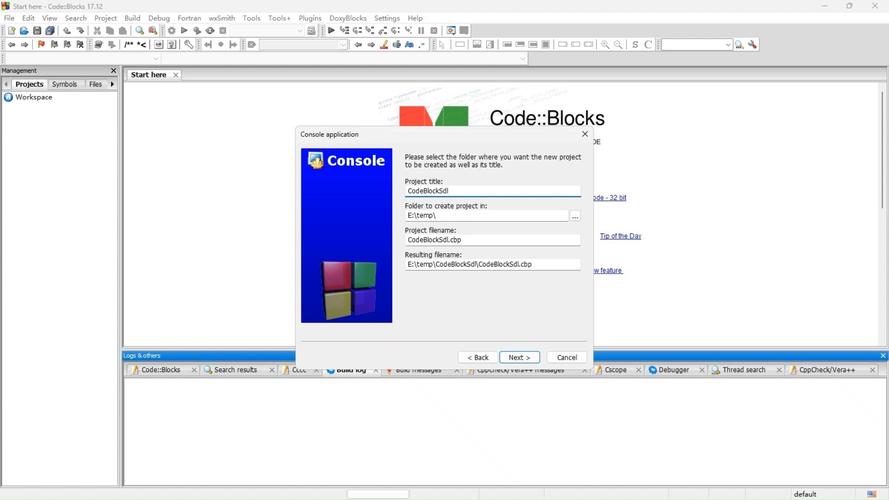The height and width of the screenshot is (500, 889).
Task: Click the Stop debugger icon
Action: point(434,31)
